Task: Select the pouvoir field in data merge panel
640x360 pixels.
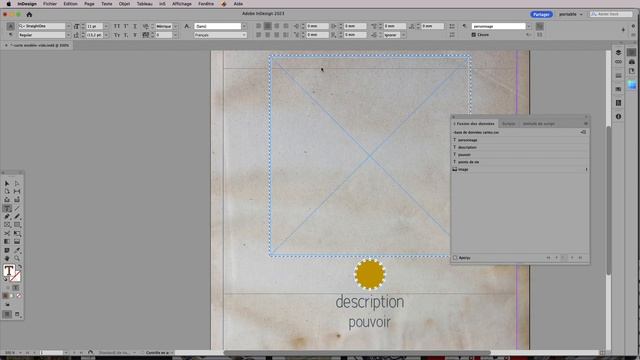Action: pos(520,155)
